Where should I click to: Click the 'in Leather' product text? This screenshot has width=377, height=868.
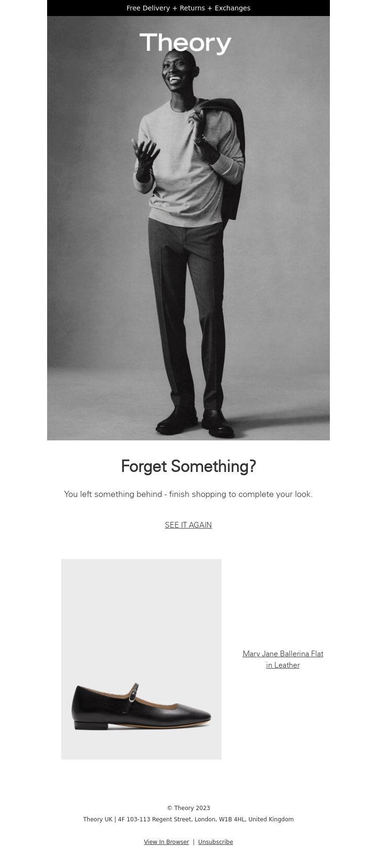click(x=283, y=665)
